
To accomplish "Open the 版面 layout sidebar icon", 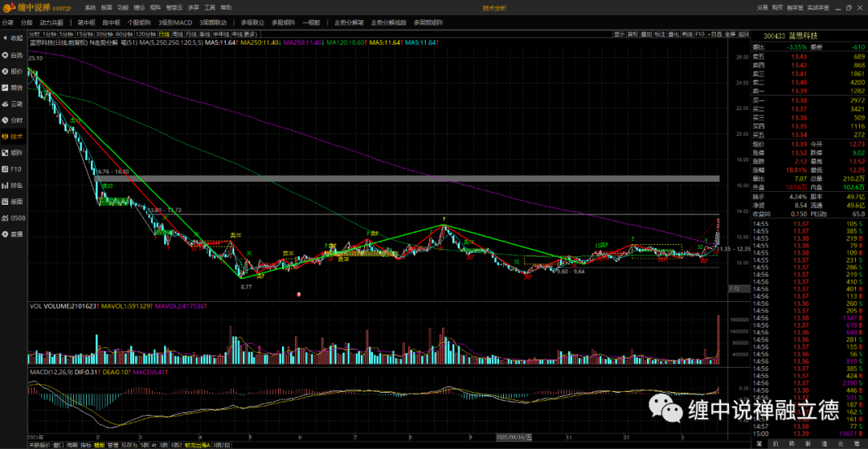I will [x=14, y=202].
